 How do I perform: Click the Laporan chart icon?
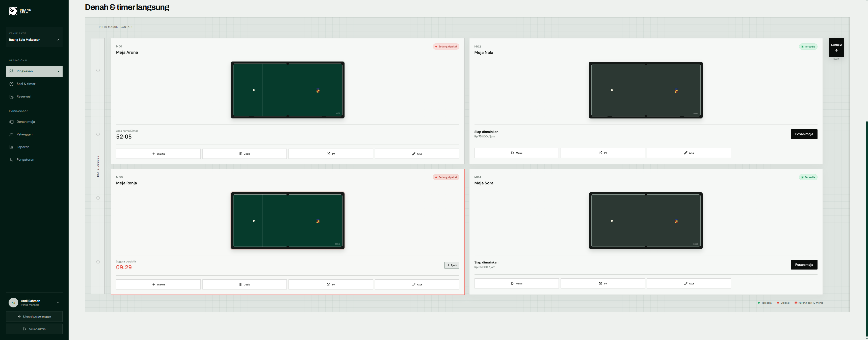[x=11, y=147]
